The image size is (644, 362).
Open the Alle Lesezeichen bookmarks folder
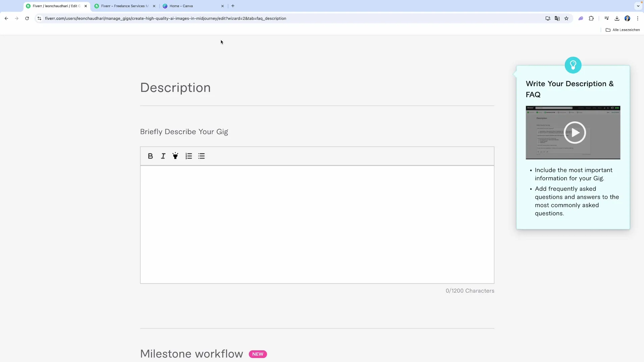click(x=623, y=30)
